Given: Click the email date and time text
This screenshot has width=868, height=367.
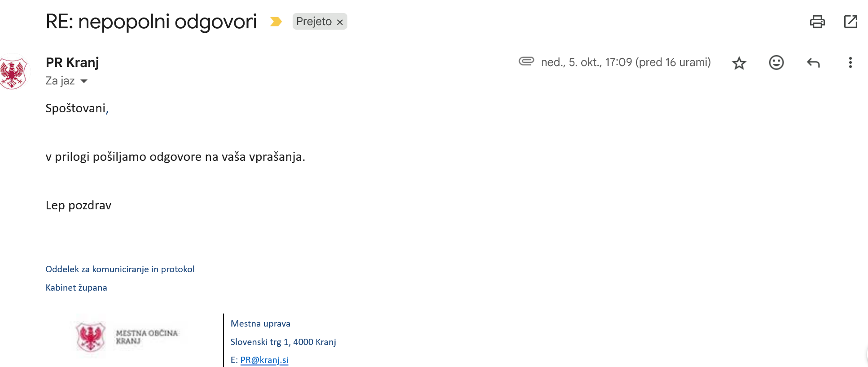Looking at the screenshot, I should tap(625, 62).
